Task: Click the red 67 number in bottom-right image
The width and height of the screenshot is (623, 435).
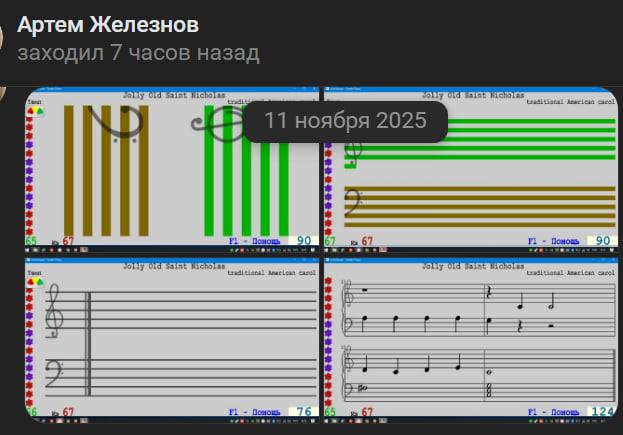Action: point(367,411)
